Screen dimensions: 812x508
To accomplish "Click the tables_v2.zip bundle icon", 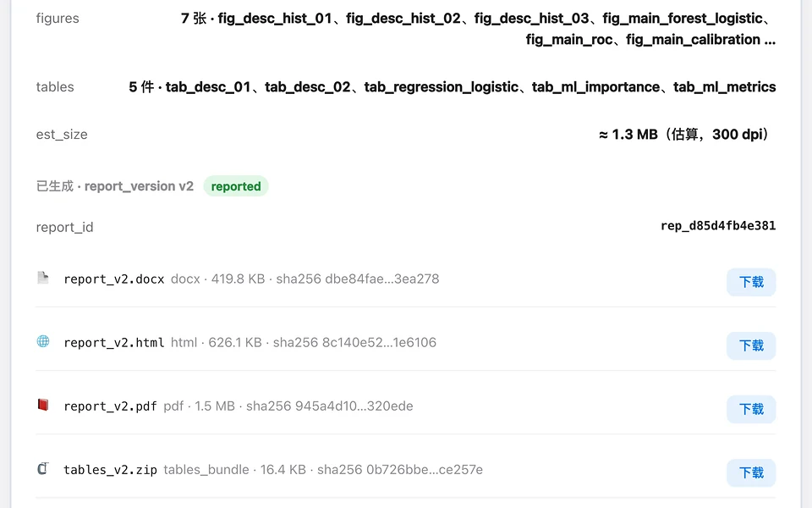I will click(x=43, y=468).
